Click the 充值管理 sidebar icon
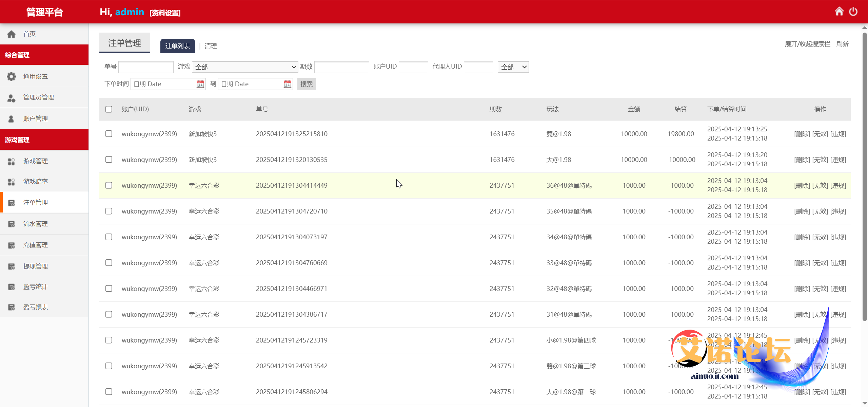 click(x=12, y=245)
